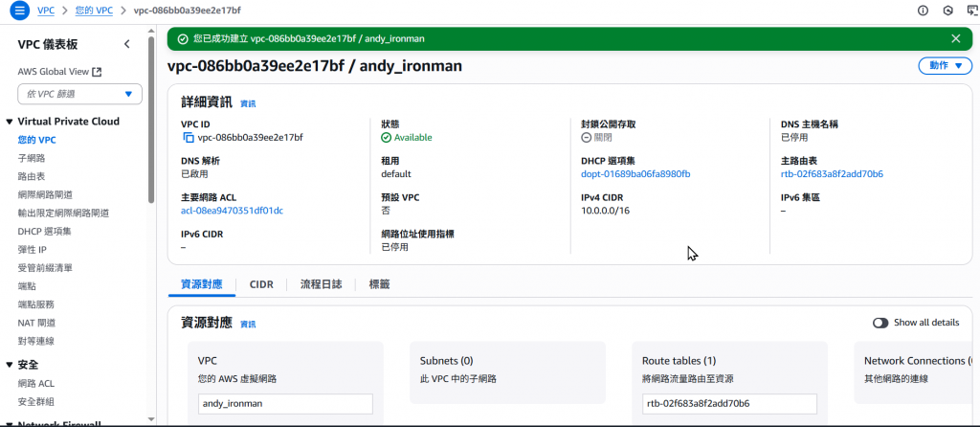Click the Route tables (1) heading

tap(679, 361)
